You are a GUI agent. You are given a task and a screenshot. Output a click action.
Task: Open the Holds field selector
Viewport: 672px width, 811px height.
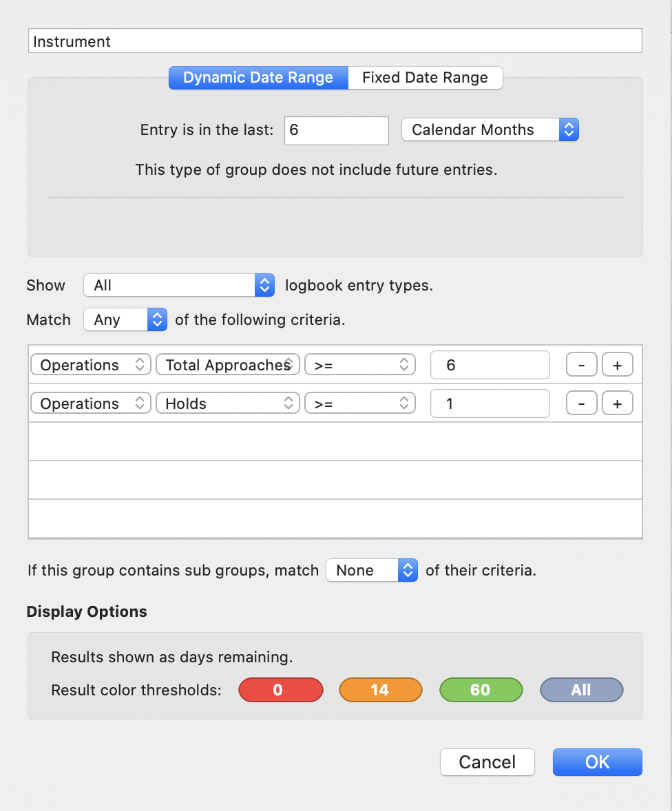[x=228, y=403]
